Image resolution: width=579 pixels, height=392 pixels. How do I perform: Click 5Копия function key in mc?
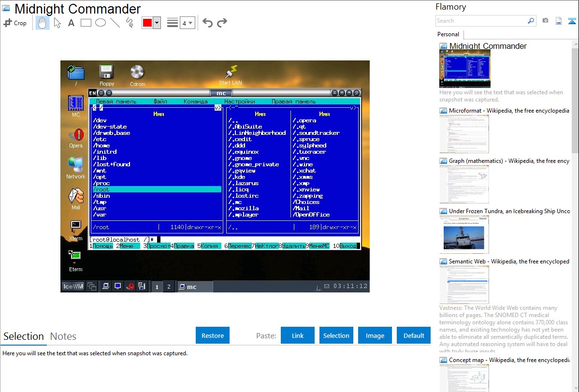[x=209, y=246]
